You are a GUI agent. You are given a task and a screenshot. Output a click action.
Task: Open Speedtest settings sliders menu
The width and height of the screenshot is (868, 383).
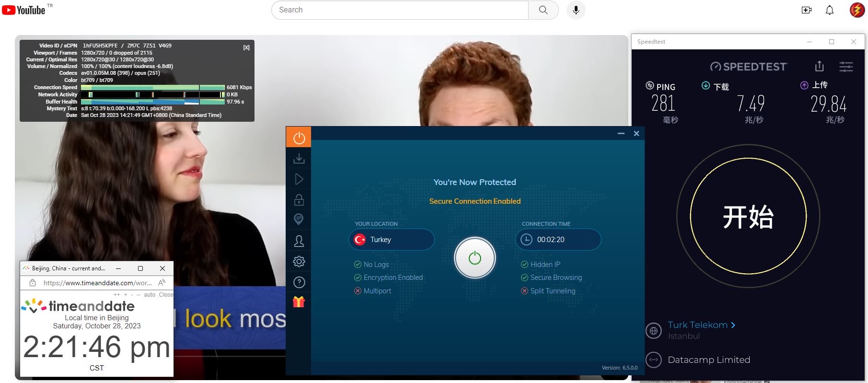click(846, 67)
